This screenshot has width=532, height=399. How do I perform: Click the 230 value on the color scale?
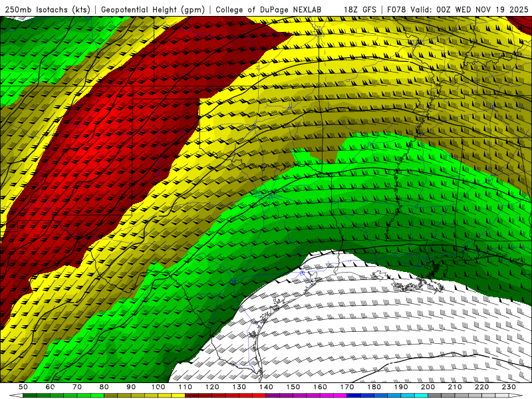(x=509, y=387)
